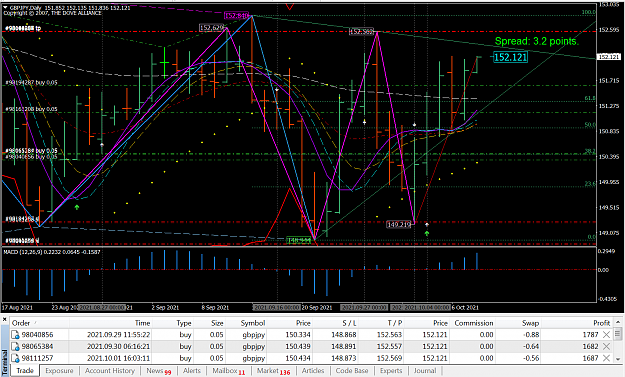This screenshot has width=625, height=377.
Task: Switch to the Code Base tab
Action: point(352,371)
